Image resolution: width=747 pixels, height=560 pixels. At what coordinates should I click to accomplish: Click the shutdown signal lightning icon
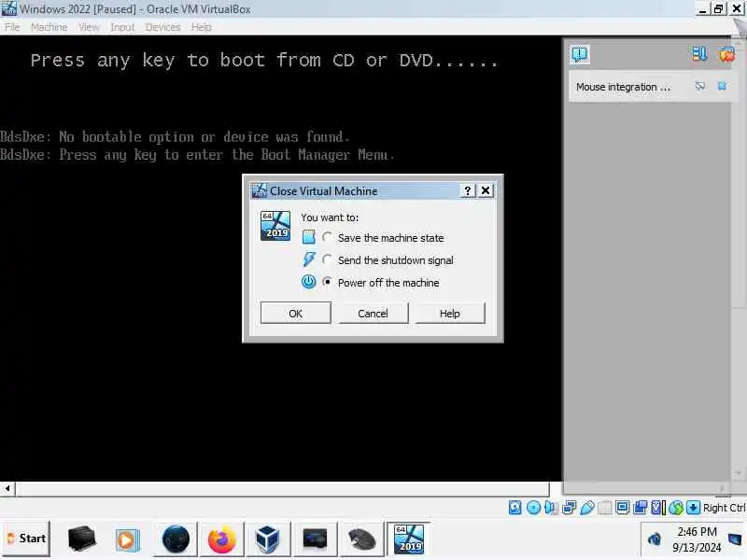pos(309,259)
